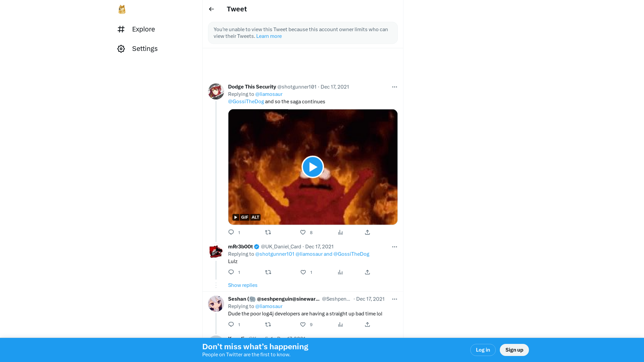
Task: Click @liamosaur in Seshan's reply line
Action: 269,306
